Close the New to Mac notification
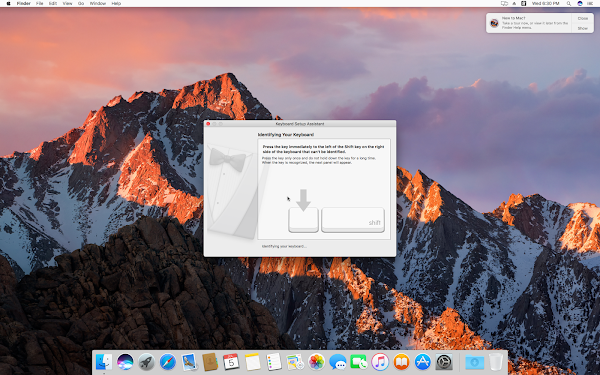The height and width of the screenshot is (375, 600). pos(583,18)
